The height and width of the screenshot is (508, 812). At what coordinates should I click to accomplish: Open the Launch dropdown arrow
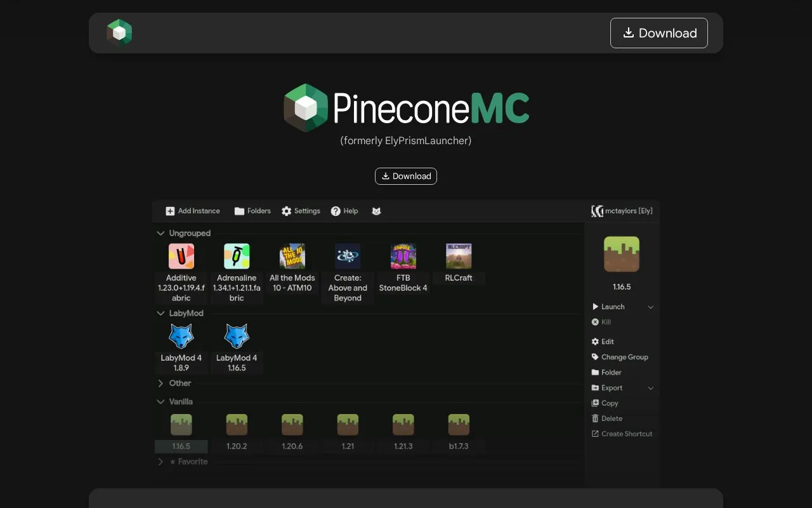click(650, 307)
